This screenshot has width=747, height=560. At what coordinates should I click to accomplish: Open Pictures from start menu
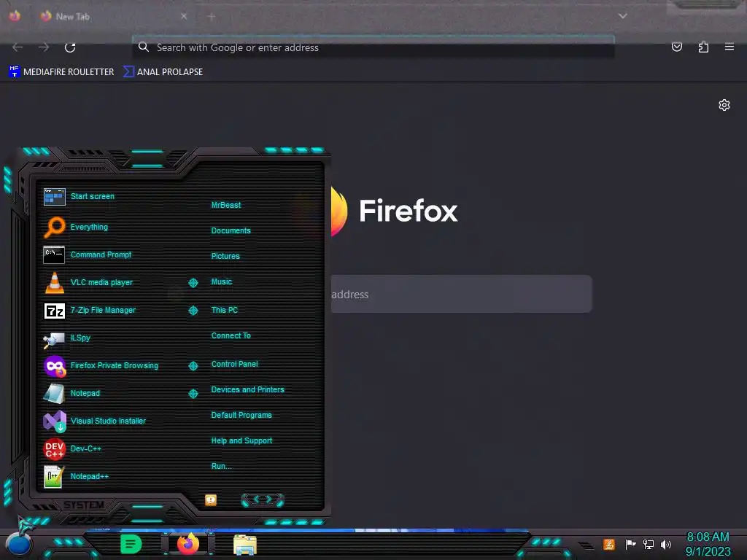tap(225, 256)
